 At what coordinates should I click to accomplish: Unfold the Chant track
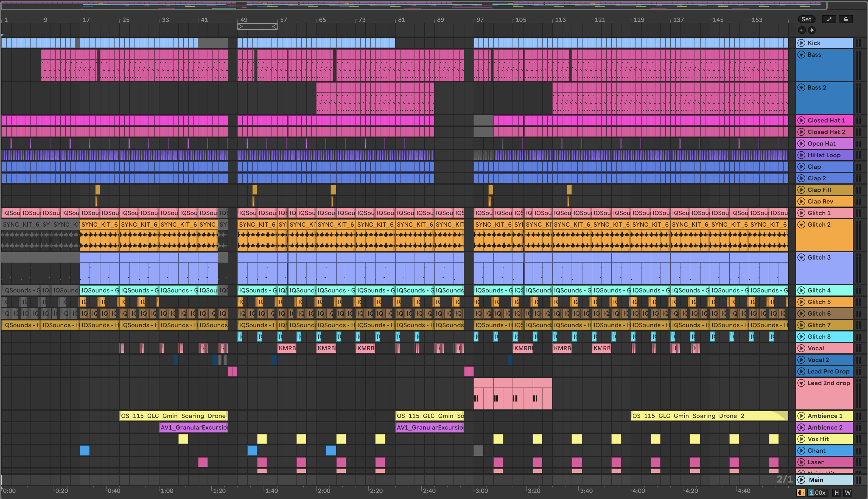point(801,451)
